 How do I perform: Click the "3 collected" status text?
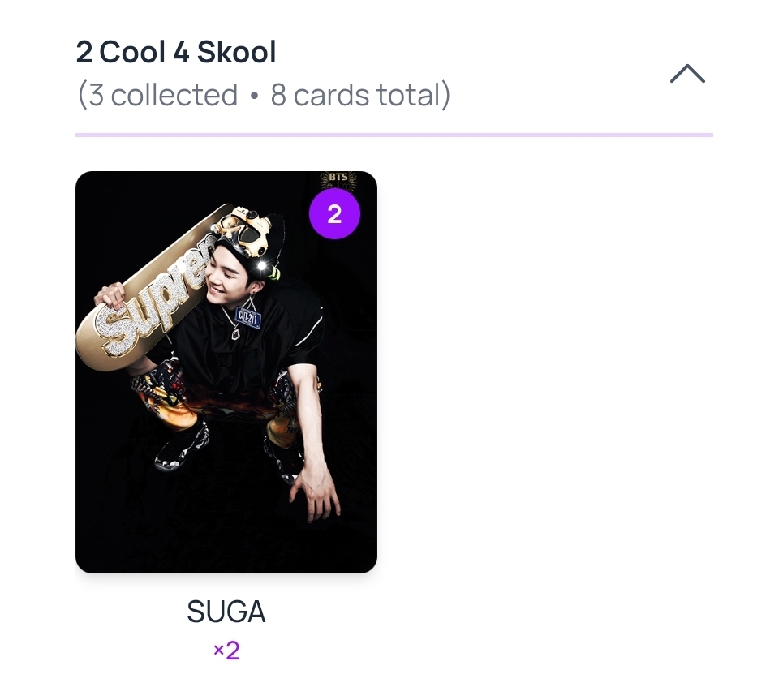point(163,96)
